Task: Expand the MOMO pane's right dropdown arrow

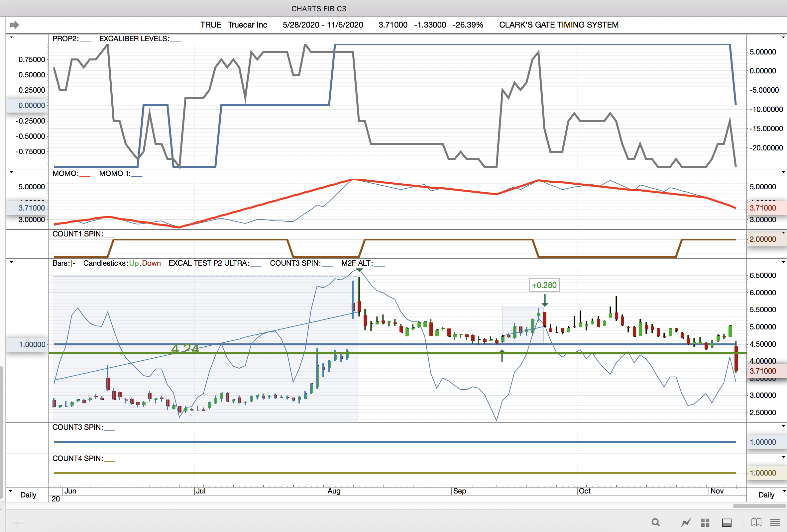Action: pyautogui.click(x=783, y=172)
